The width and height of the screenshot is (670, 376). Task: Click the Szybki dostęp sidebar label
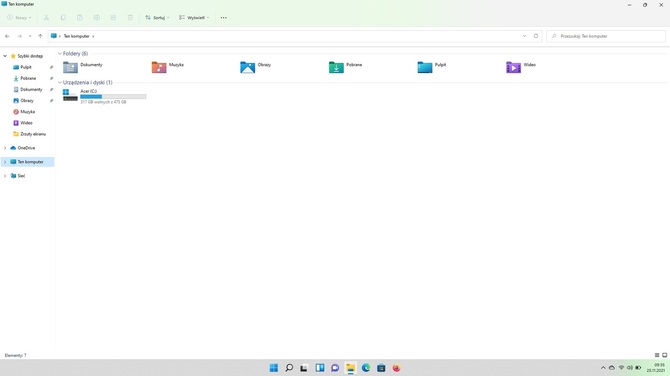30,56
